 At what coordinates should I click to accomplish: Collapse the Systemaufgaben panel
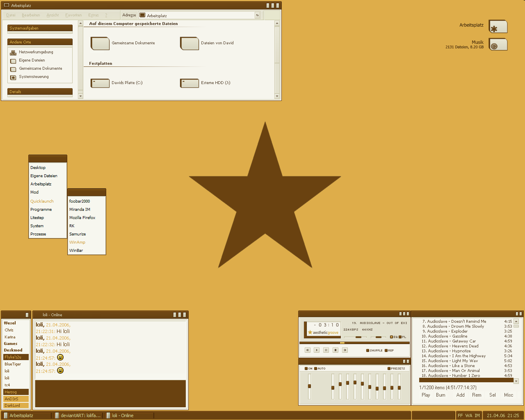pyautogui.click(x=40, y=28)
